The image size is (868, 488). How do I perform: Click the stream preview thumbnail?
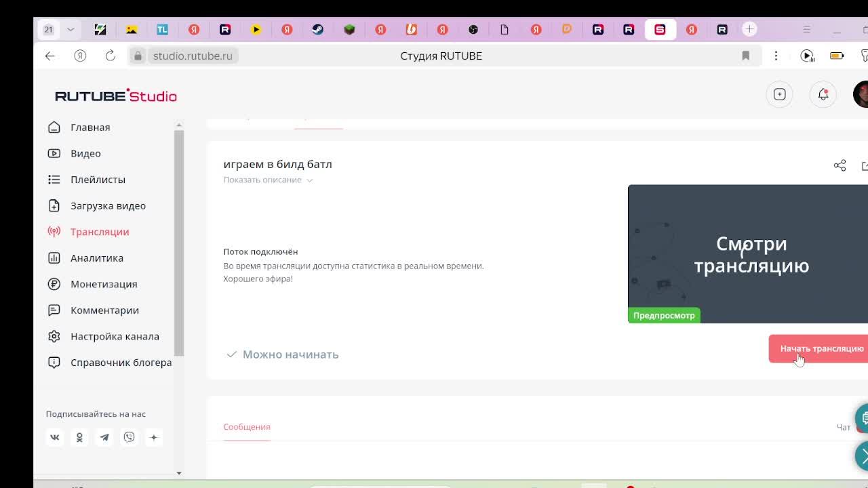748,253
